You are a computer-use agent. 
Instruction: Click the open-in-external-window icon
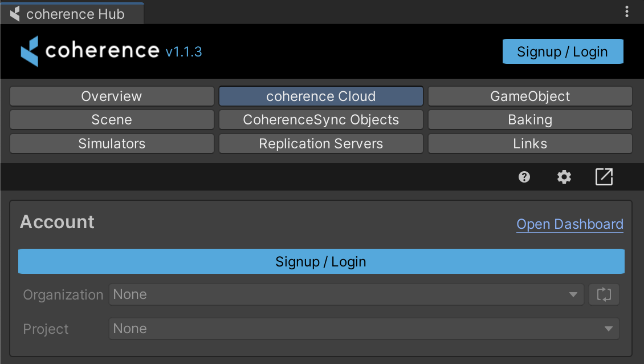coord(604,177)
